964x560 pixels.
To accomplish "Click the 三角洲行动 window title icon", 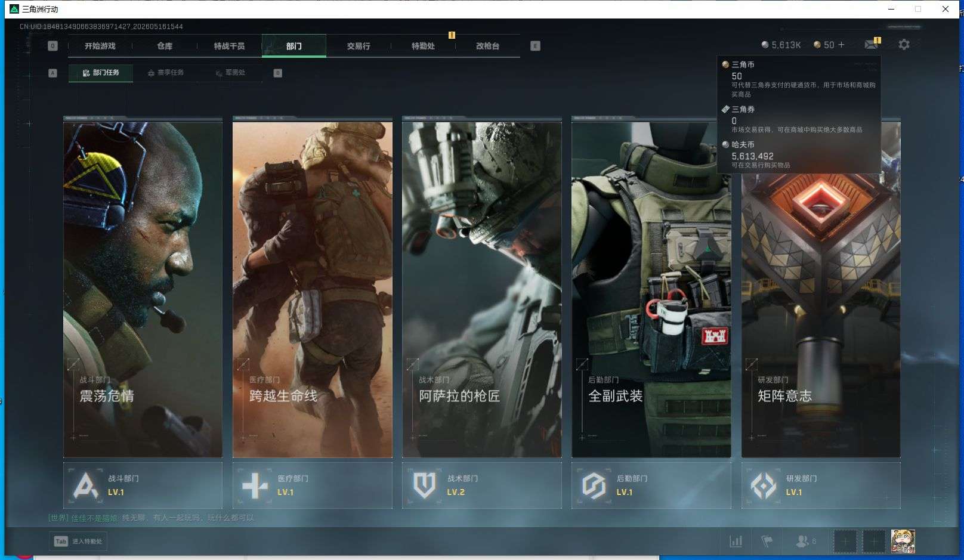I will coord(14,9).
